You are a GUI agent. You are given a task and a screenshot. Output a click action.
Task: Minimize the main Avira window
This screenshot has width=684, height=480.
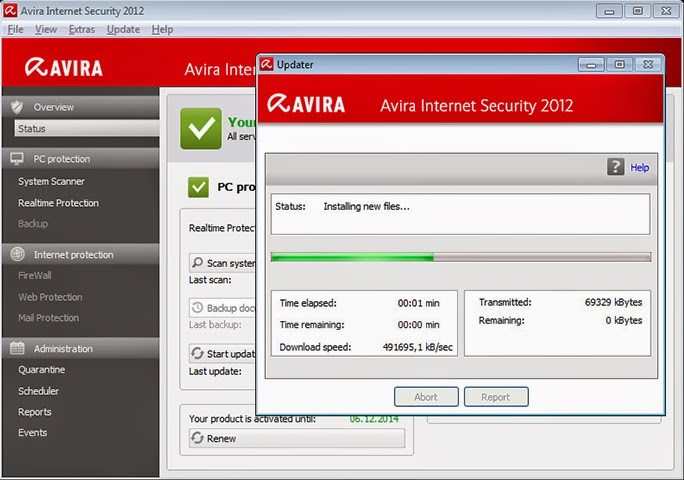pyautogui.click(x=609, y=11)
